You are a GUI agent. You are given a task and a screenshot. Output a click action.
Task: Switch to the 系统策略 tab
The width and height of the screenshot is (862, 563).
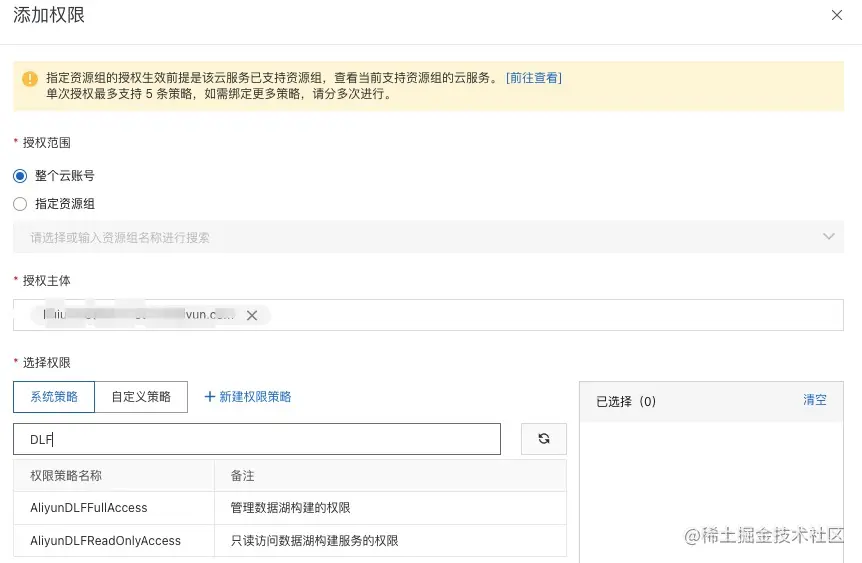click(54, 397)
